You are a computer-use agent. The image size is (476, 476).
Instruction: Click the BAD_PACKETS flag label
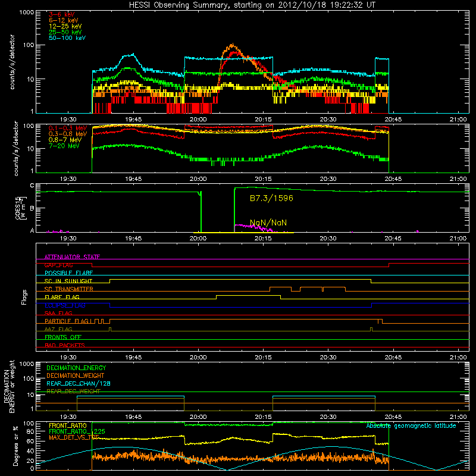[65, 345]
